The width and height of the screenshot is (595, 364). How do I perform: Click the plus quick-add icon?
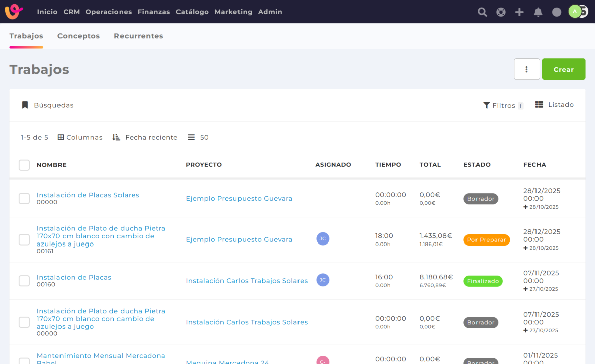[x=519, y=12]
